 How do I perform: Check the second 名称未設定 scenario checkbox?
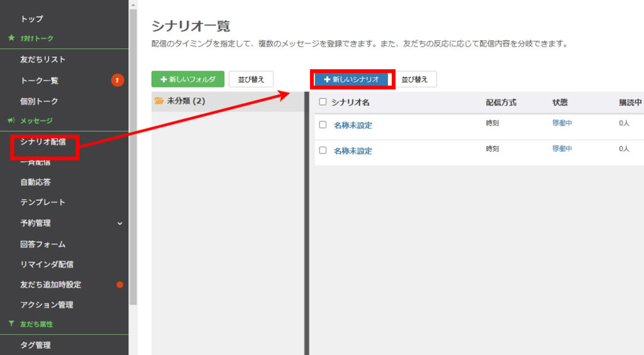[323, 150]
